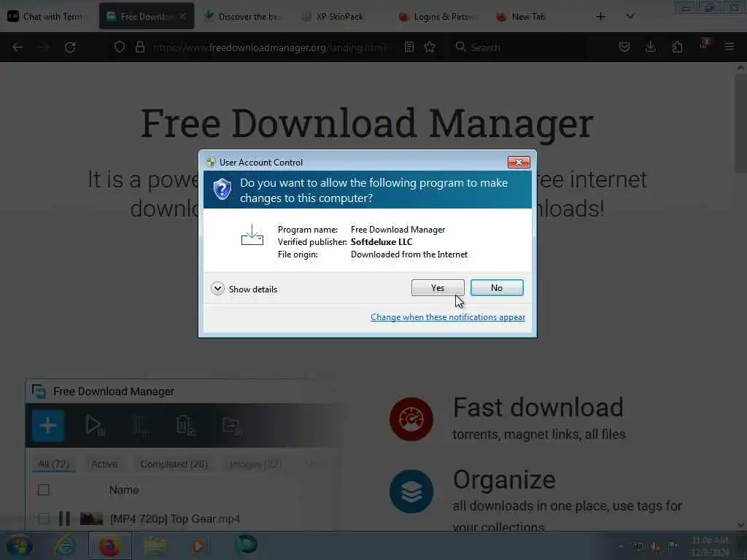747x560 pixels.
Task: Reload the current page
Action: [x=70, y=47]
